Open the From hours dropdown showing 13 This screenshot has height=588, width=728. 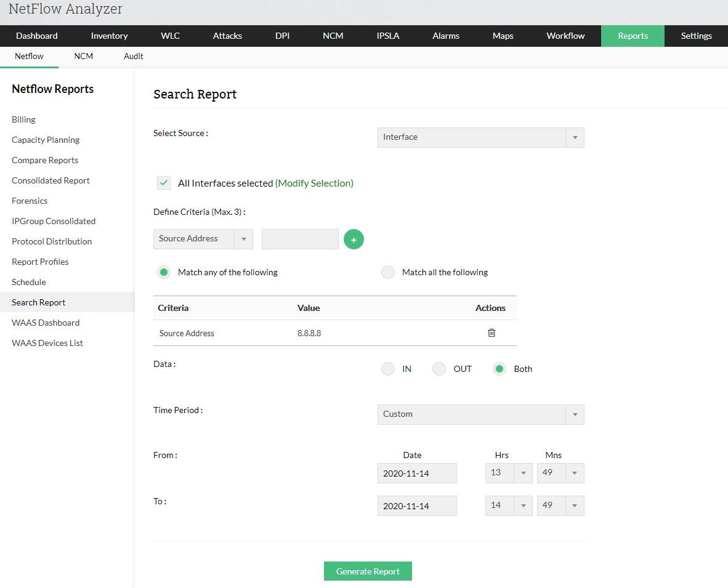point(508,473)
